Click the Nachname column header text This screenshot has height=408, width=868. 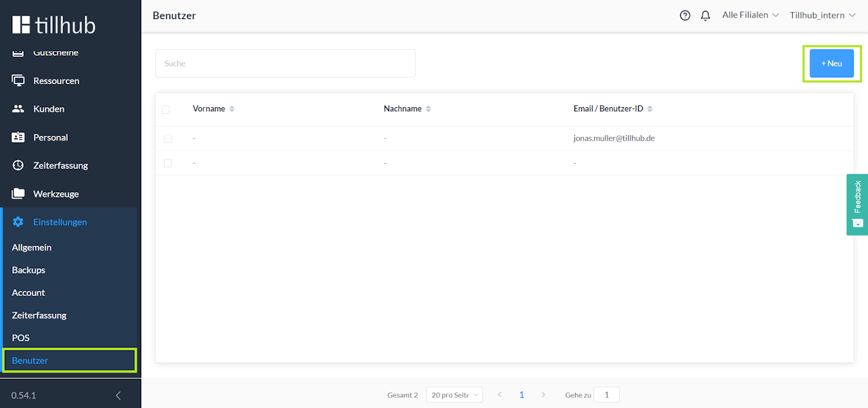point(403,109)
